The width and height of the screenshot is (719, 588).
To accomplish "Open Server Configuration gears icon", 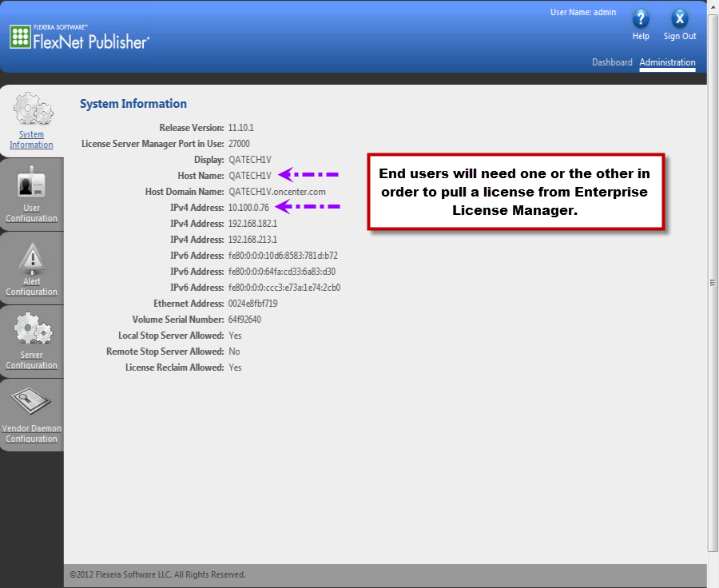I will (x=33, y=328).
